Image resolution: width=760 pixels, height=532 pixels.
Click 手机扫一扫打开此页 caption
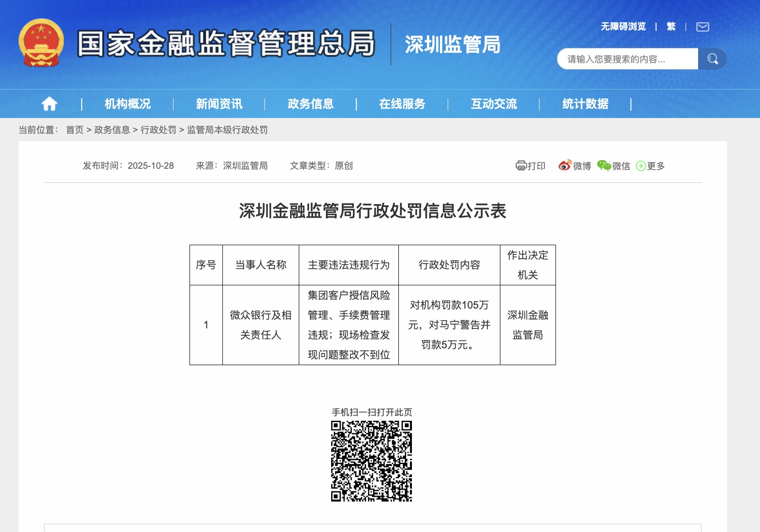click(x=372, y=412)
